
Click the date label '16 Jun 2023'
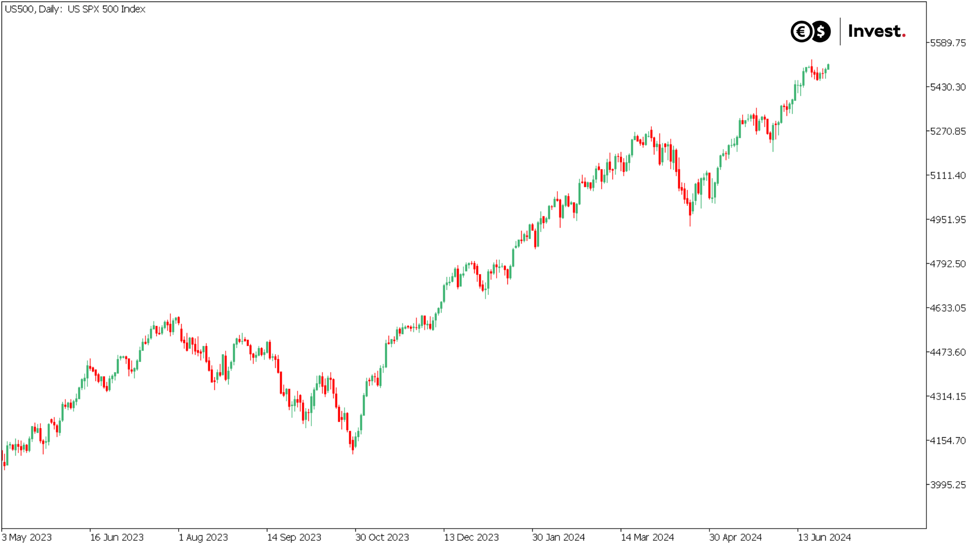tap(117, 537)
